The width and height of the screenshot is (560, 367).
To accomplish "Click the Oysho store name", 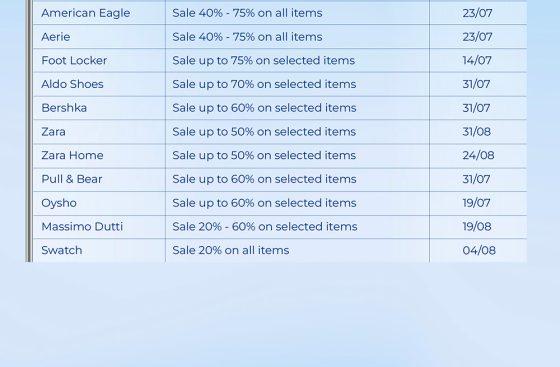I will click(59, 203).
